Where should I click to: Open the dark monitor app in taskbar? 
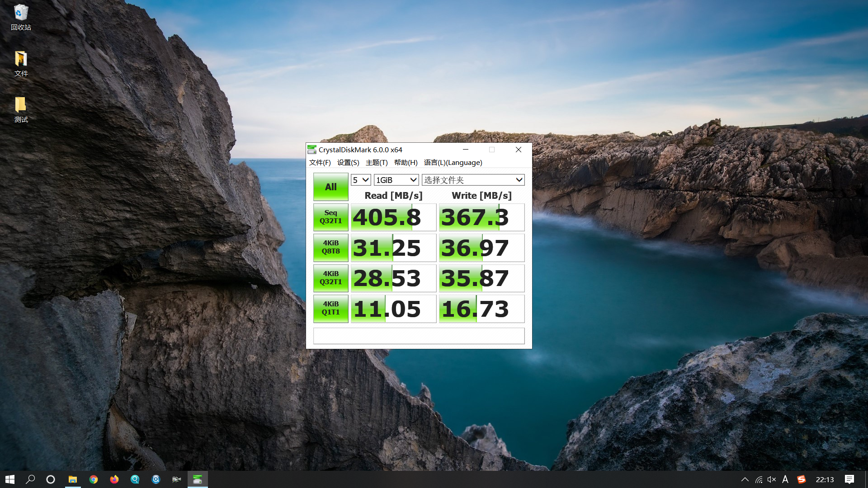coord(177,479)
